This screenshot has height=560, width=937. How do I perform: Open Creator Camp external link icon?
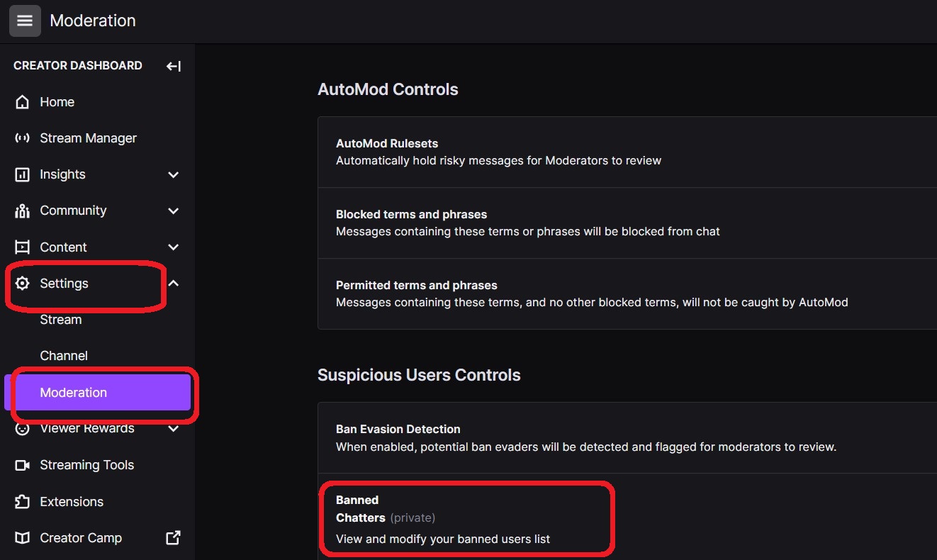tap(173, 537)
